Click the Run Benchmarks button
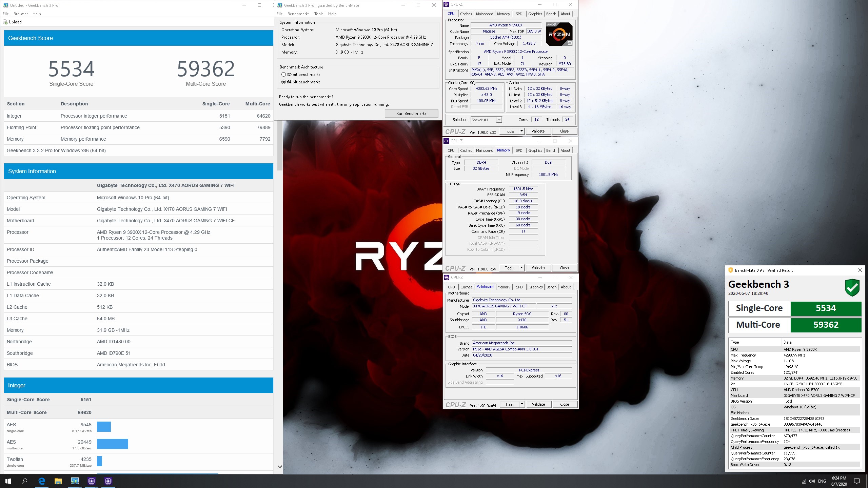Image resolution: width=868 pixels, height=488 pixels. point(411,114)
